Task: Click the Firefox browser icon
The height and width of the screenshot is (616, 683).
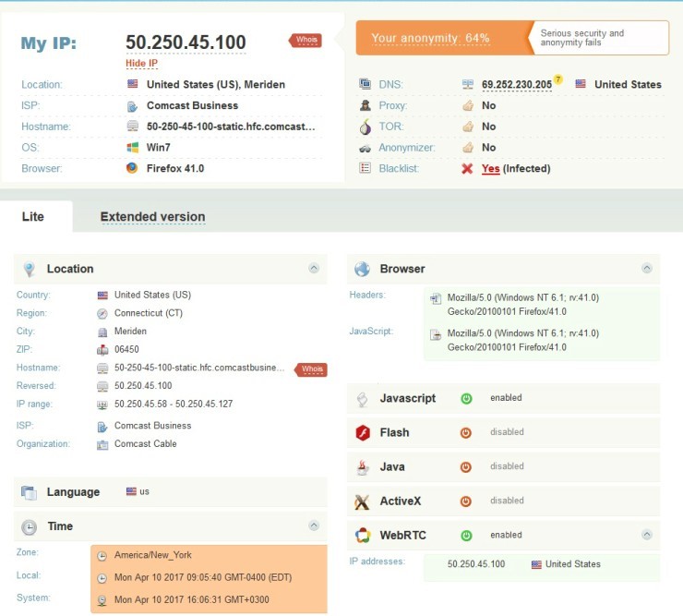Action: tap(132, 168)
